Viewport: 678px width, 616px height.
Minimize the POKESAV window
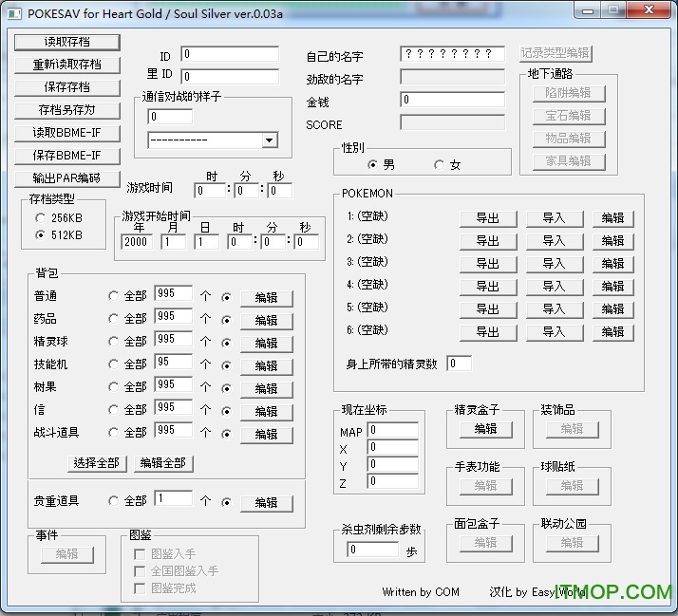(x=588, y=10)
